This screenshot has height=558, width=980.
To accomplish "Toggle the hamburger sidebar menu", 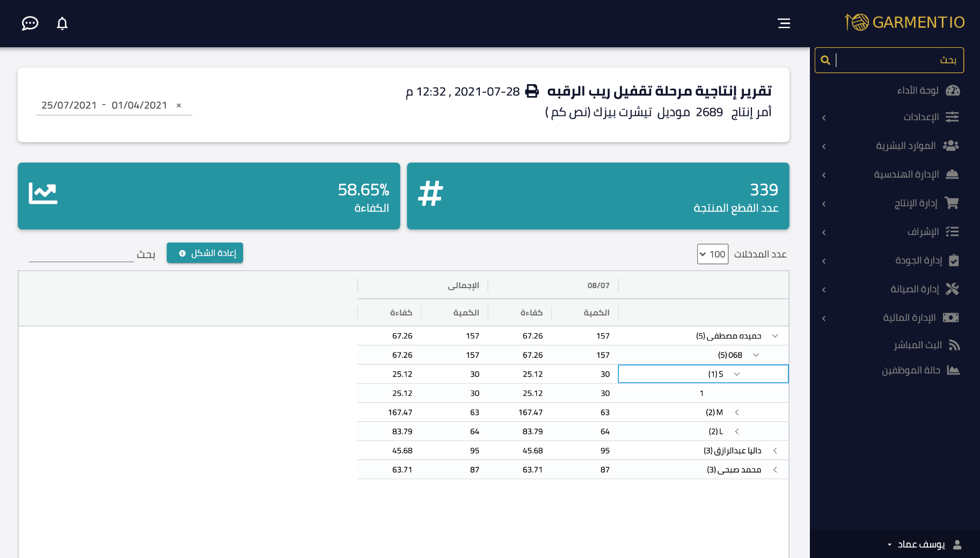I will pyautogui.click(x=784, y=23).
